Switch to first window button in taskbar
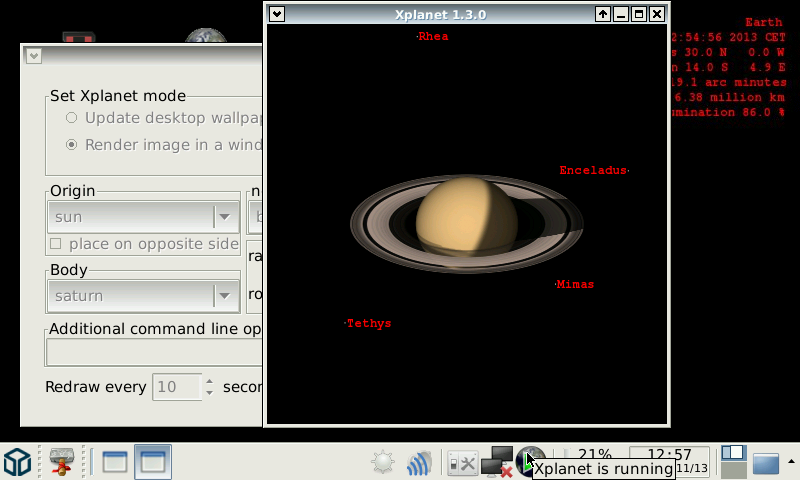The image size is (800, 480). pos(115,462)
